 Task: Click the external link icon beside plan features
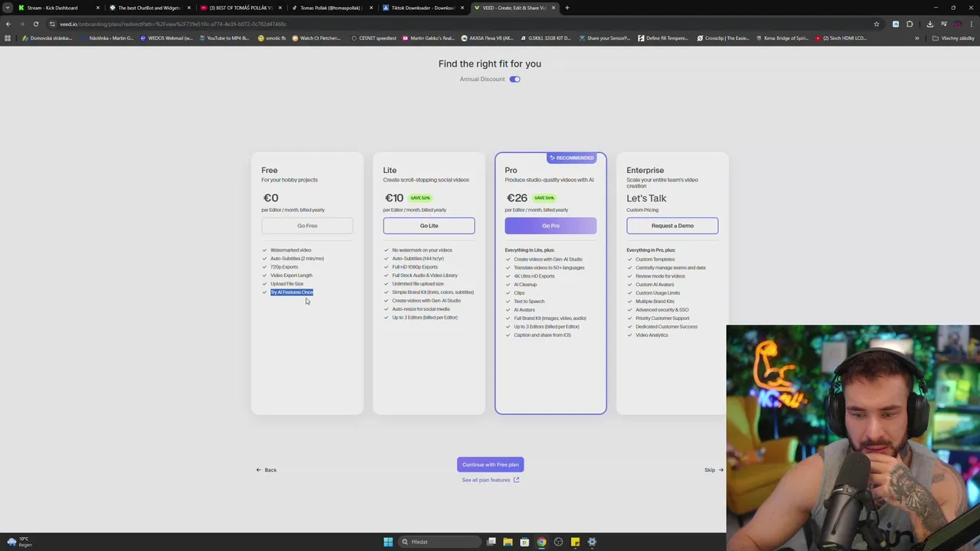click(516, 480)
